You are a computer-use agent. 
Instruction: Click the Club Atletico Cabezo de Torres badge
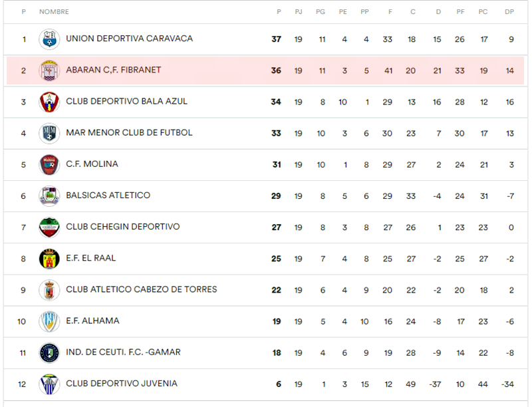(x=49, y=290)
